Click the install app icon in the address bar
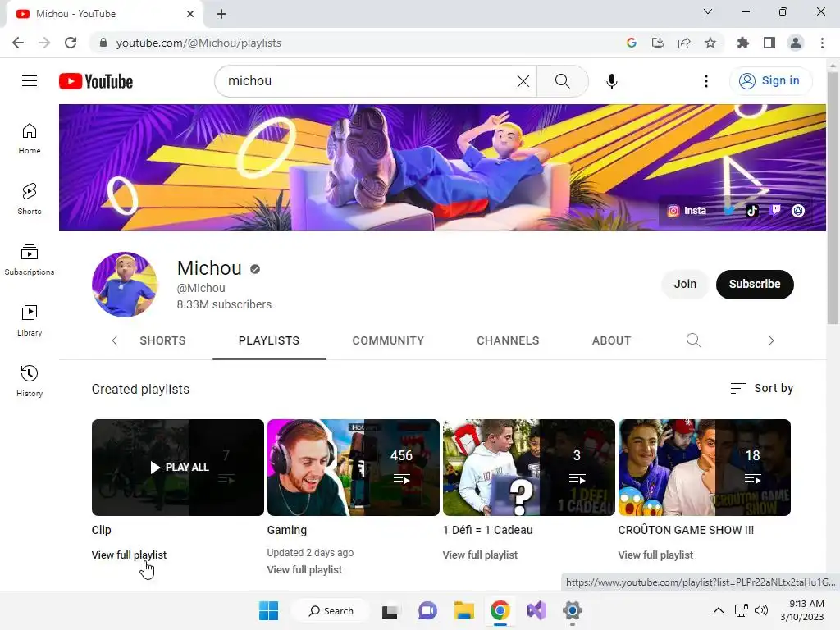The height and width of the screenshot is (630, 840). tap(657, 43)
